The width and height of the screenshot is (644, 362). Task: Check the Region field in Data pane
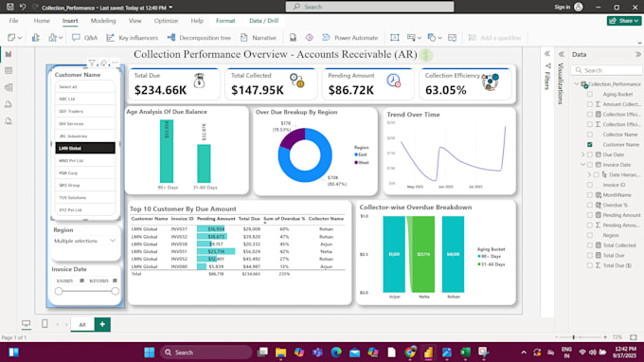590,235
